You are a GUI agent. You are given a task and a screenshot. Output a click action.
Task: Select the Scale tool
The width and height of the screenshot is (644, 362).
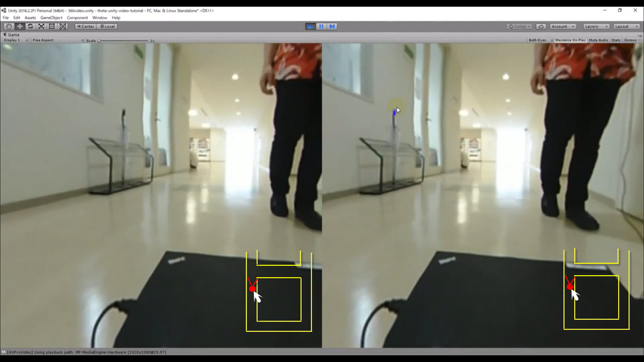tap(41, 26)
